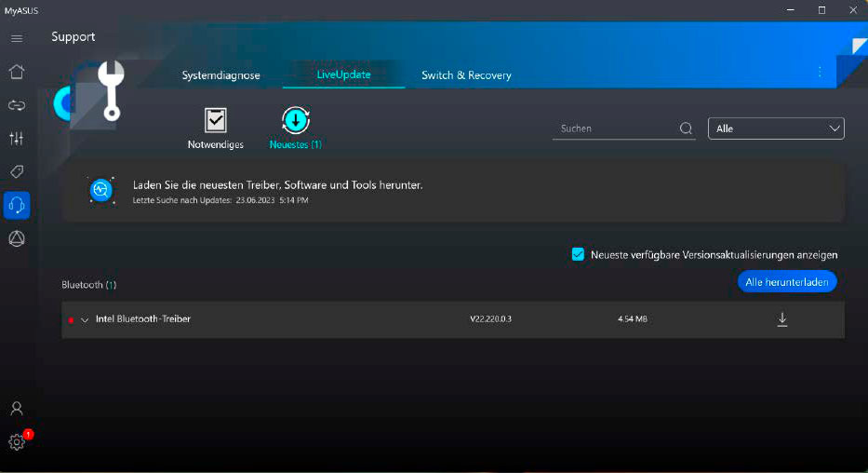Click the 4.54 MB size value
Screen dimensions: 868x473
(633, 319)
